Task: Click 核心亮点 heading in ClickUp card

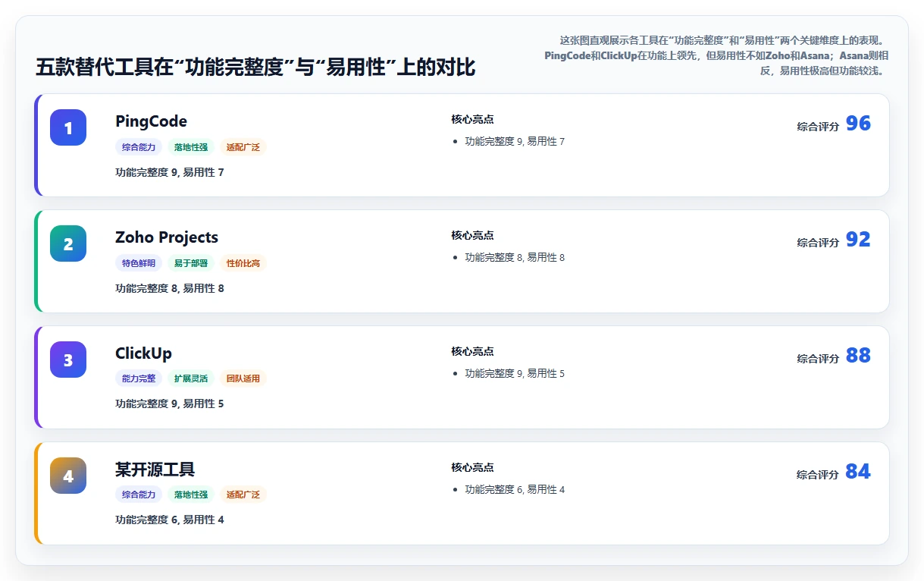Action: coord(472,351)
